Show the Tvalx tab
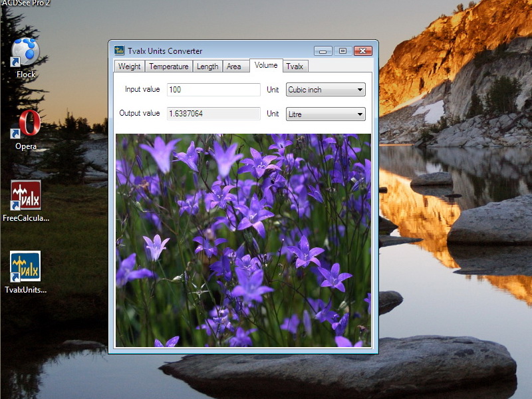 (295, 66)
